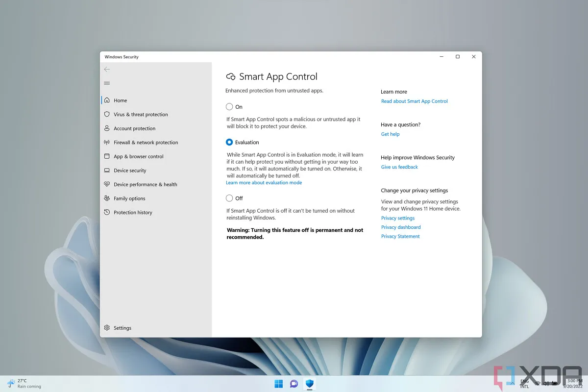Select the Evaluation radio button
The image size is (588, 392).
coord(229,142)
